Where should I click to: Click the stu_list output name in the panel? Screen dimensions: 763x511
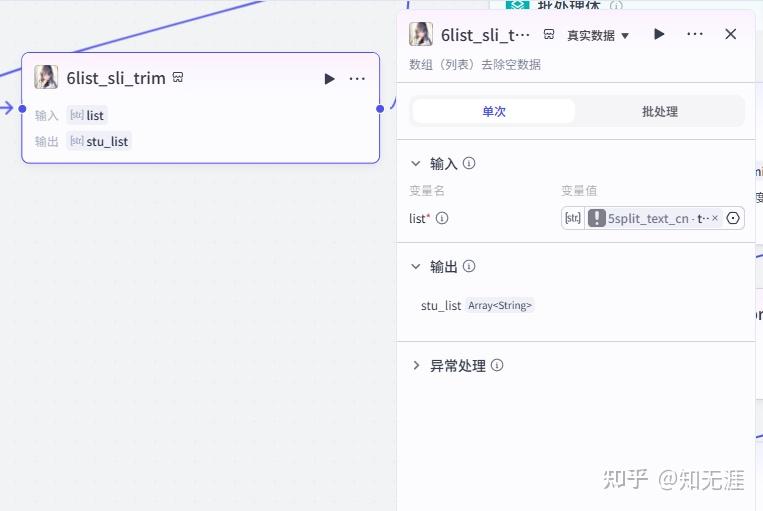pyautogui.click(x=441, y=306)
